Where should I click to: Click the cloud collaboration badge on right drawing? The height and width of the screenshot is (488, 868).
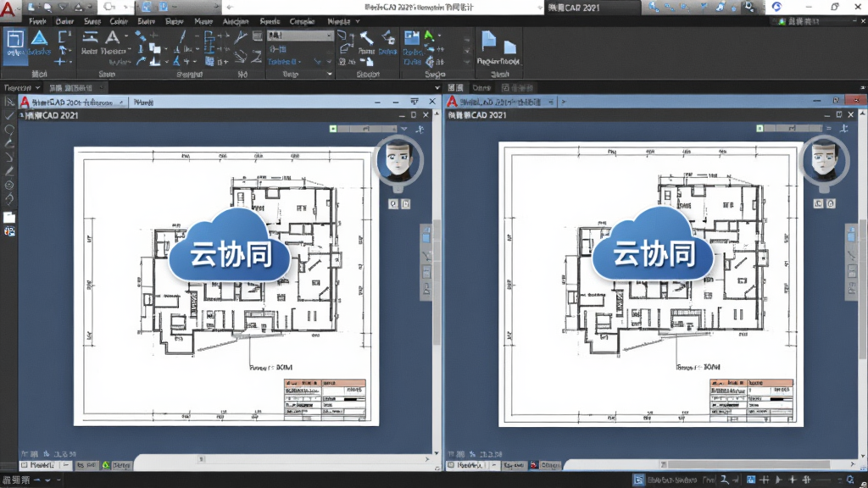pos(654,246)
